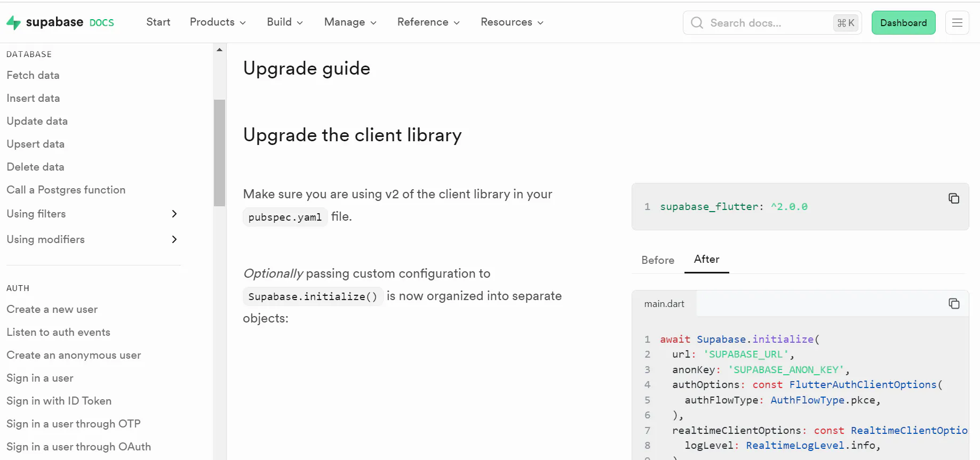Click the search magnifier icon
This screenshot has height=460, width=980.
(x=697, y=23)
